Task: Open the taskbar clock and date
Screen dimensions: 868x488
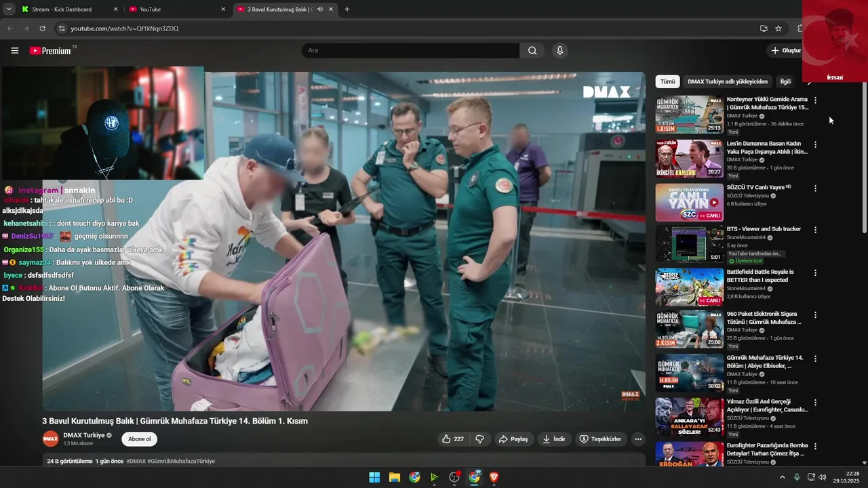Action: (x=846, y=477)
